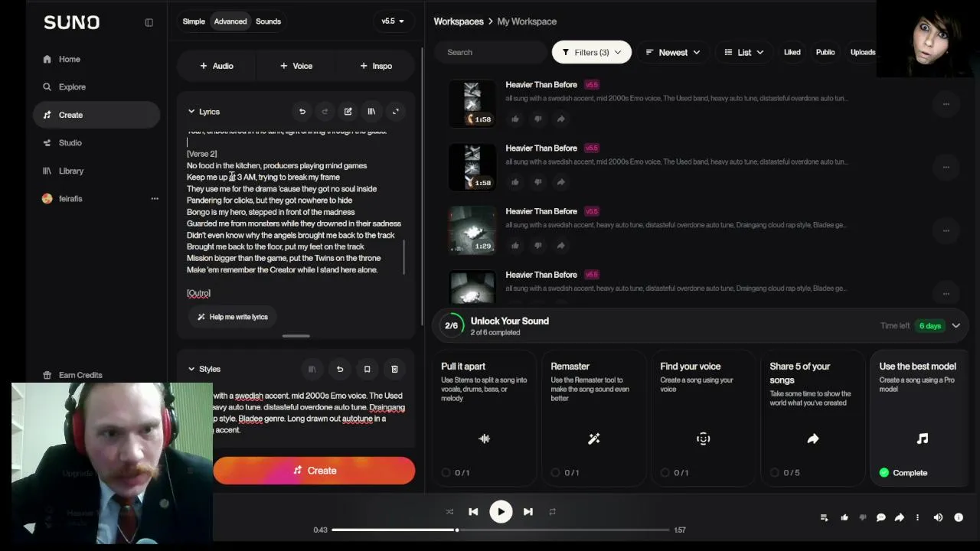Switch to Sounds tab

click(268, 21)
